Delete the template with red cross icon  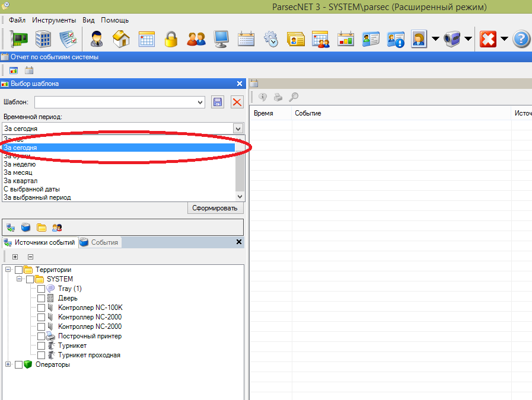tap(237, 102)
